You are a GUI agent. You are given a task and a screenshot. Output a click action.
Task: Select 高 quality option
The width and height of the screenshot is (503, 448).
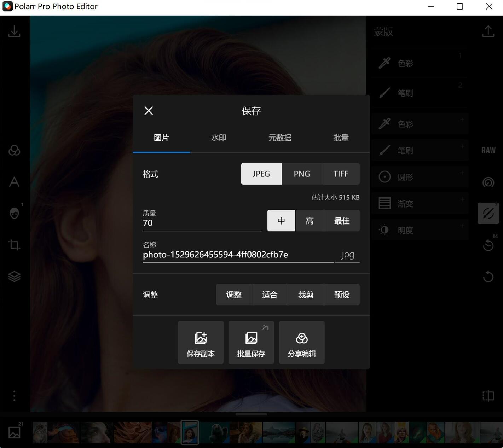pyautogui.click(x=310, y=221)
